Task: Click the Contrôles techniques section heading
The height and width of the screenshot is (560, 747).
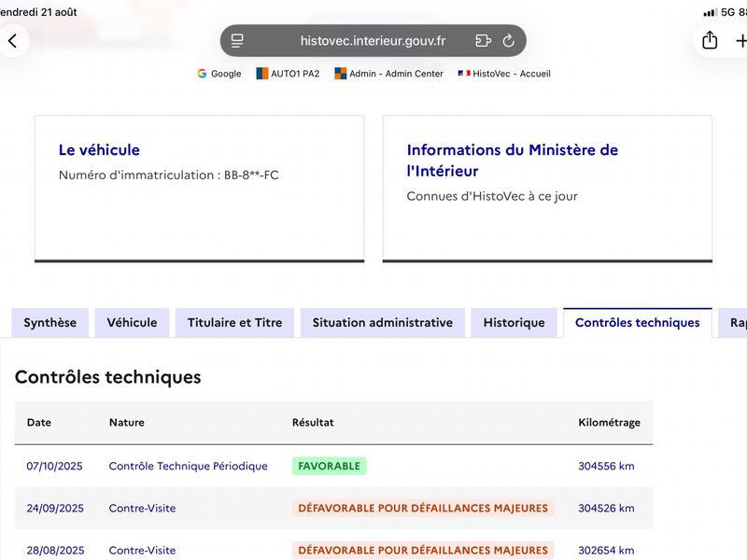Action: pos(108,377)
